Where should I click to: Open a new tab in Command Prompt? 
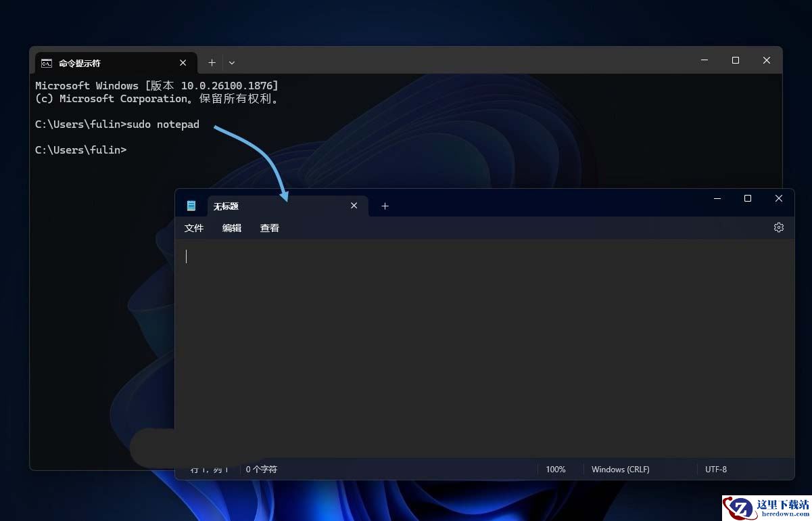(212, 62)
